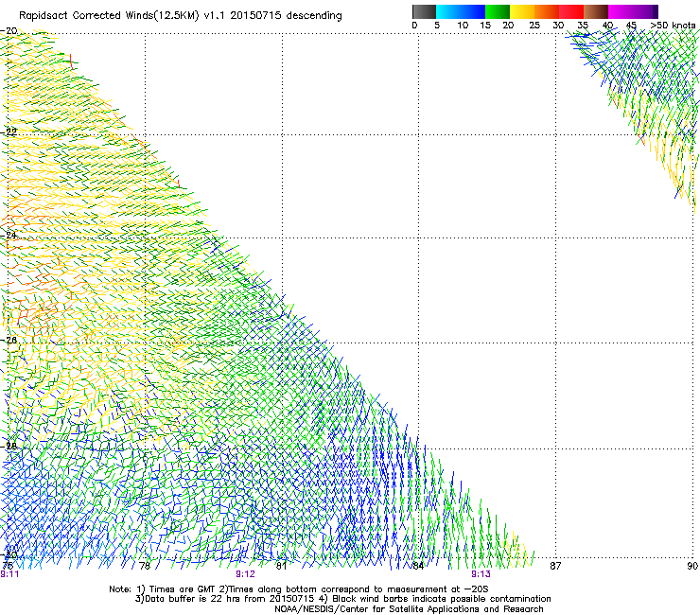Click the latitude axis label '-22'

click(x=9, y=132)
